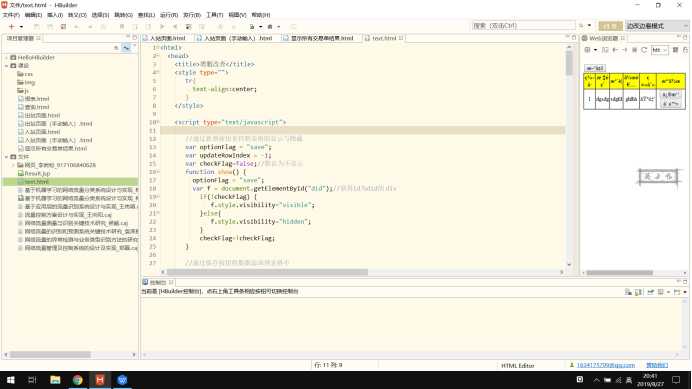
Task: Open the Windows Start menu
Action: (x=11, y=380)
